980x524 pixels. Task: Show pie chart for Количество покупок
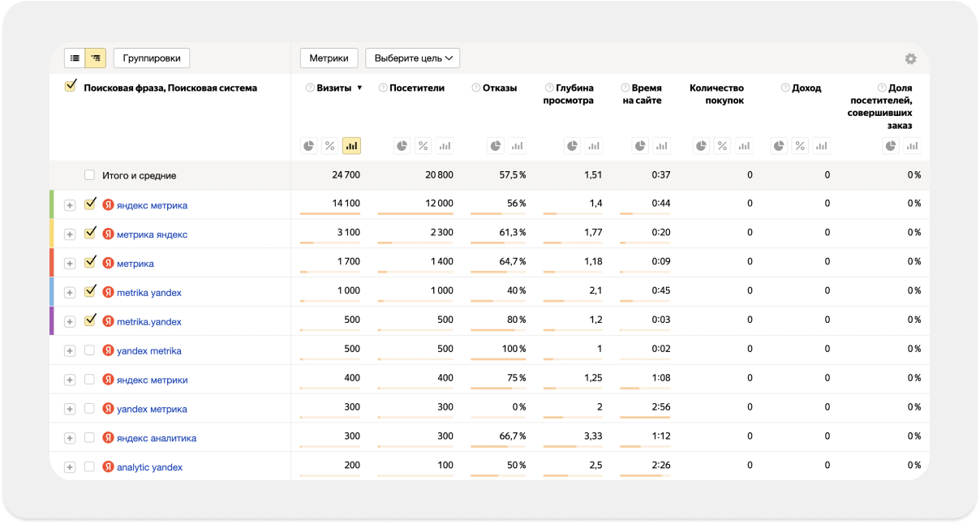702,146
